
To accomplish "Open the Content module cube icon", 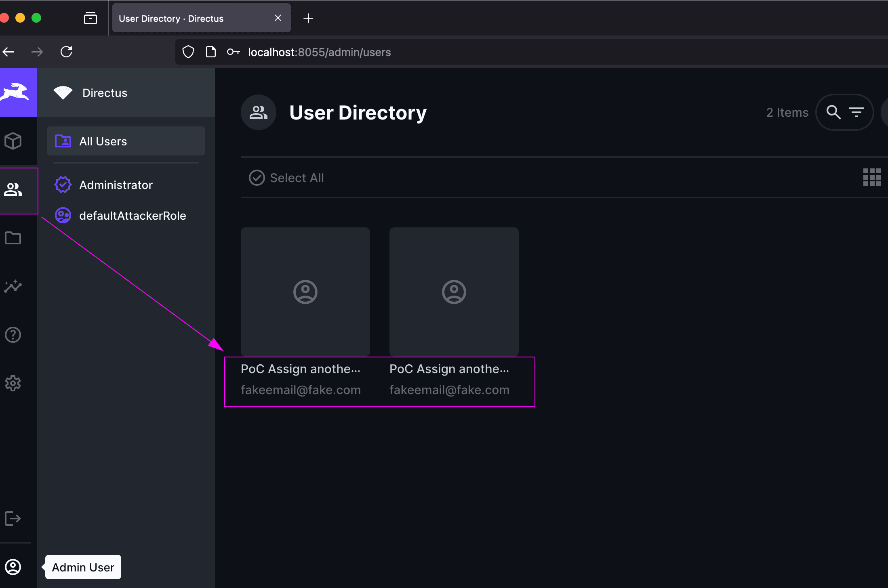I will [x=13, y=141].
